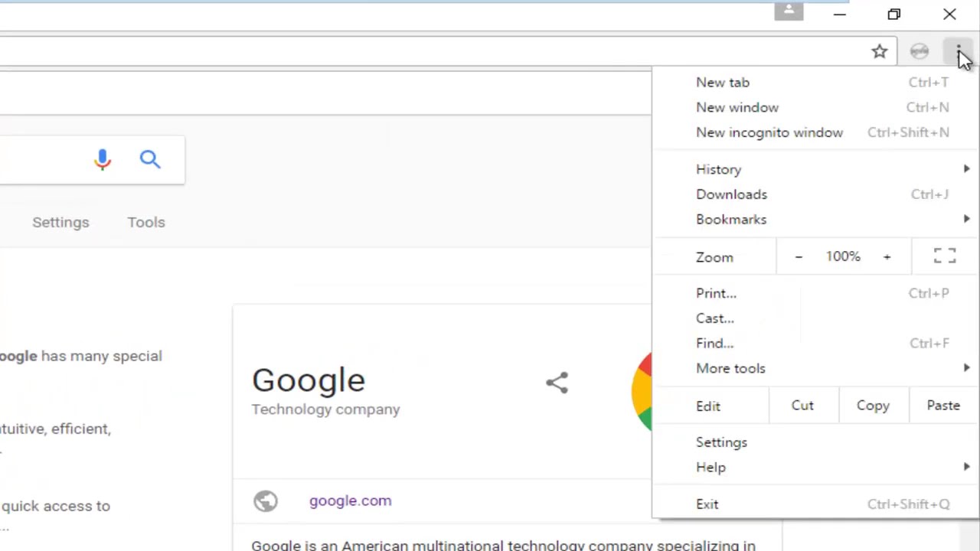
Task: Click the extension icon beside the star
Action: (x=920, y=51)
